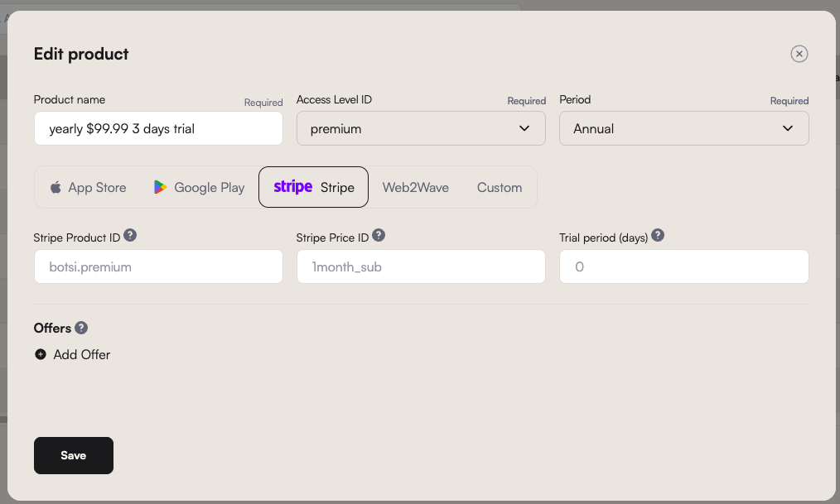Viewport: 840px width, 504px height.
Task: Switch to the Web2Wave tab
Action: pyautogui.click(x=416, y=187)
